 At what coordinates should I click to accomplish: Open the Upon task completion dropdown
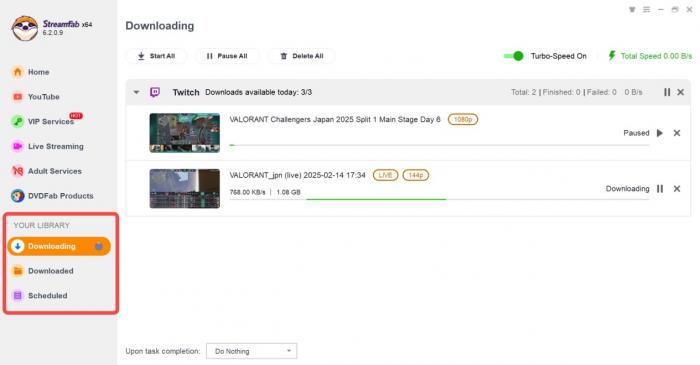251,351
